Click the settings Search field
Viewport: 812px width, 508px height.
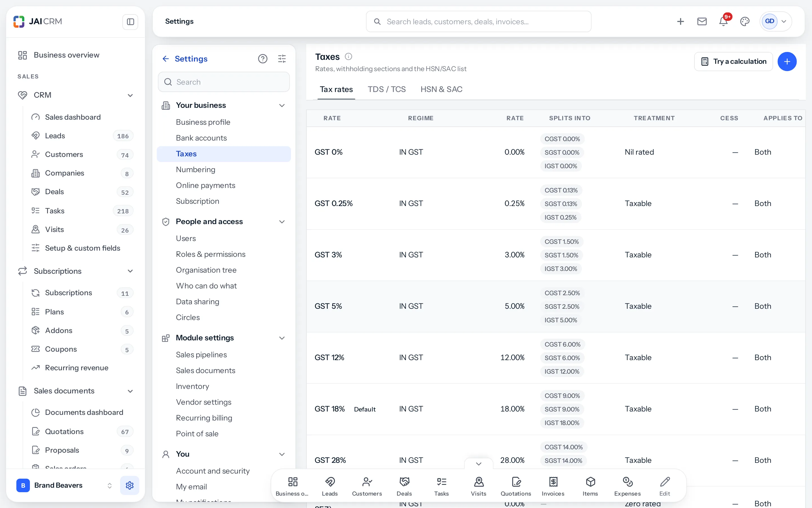pos(224,82)
